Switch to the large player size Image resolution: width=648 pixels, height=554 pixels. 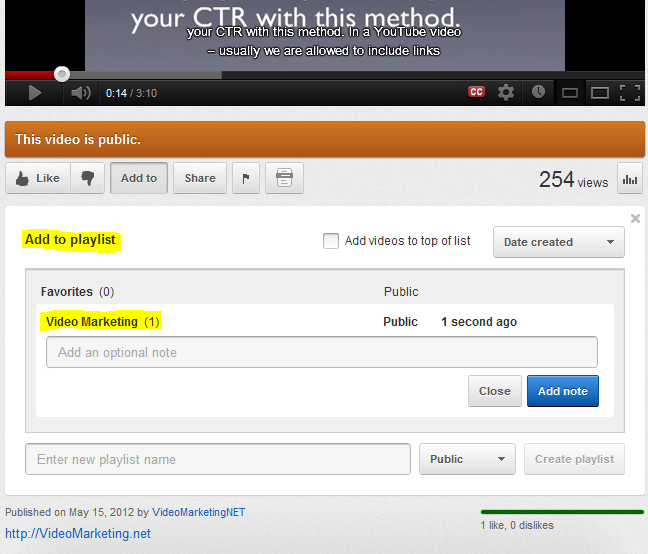(x=599, y=93)
